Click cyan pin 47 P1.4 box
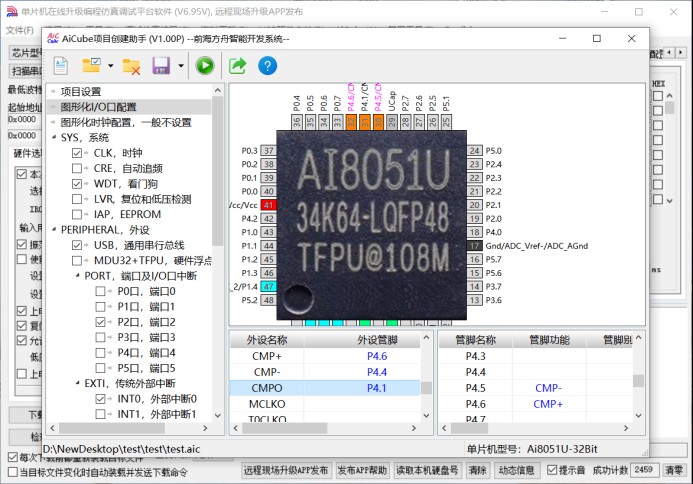 (x=268, y=287)
